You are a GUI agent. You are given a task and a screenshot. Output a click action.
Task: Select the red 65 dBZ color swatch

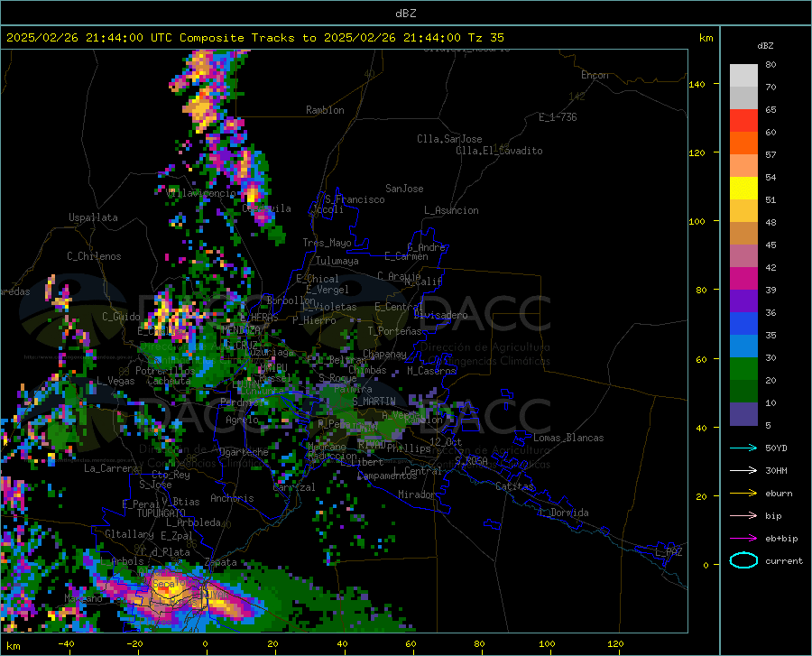click(743, 121)
